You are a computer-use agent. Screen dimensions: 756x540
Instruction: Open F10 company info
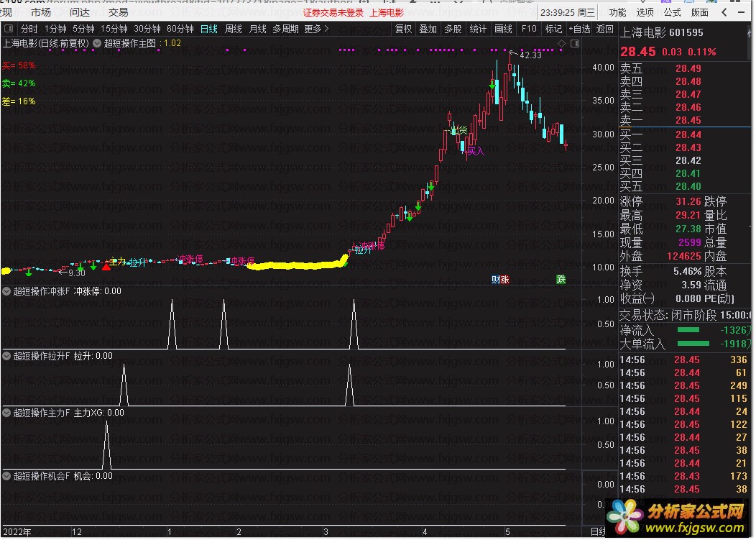pos(529,29)
